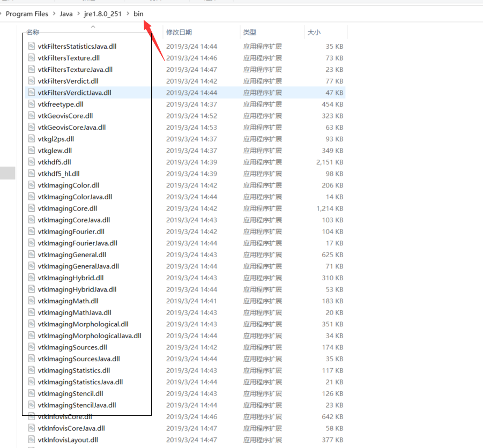This screenshot has width=483, height=448.
Task: Click the vtkhdf5.dll file icon
Action: click(31, 162)
